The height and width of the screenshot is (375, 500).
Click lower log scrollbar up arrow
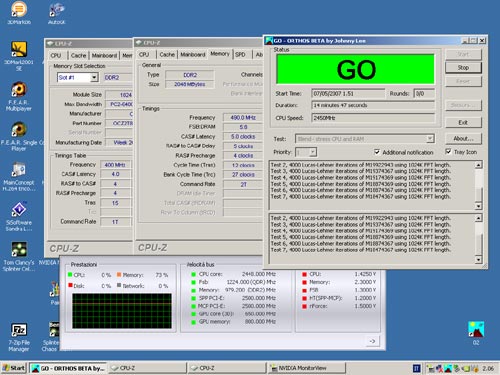coord(478,218)
